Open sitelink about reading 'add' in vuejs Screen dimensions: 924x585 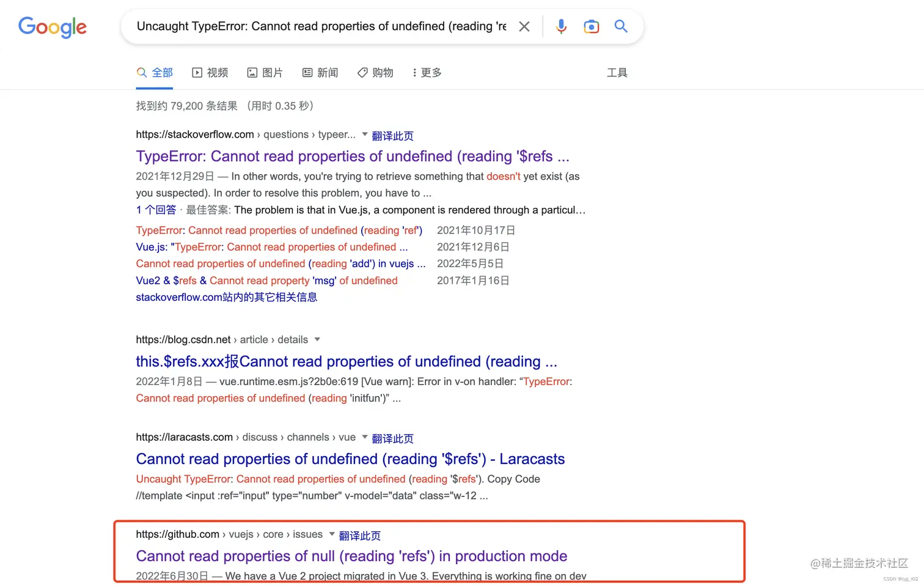281,263
